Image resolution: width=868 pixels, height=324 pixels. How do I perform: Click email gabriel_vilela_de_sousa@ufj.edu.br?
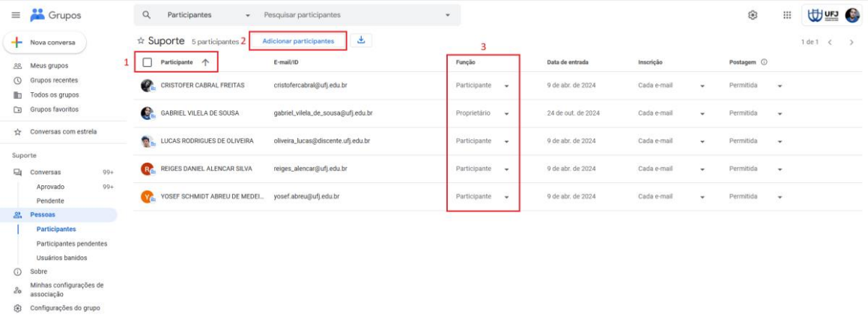pos(323,113)
